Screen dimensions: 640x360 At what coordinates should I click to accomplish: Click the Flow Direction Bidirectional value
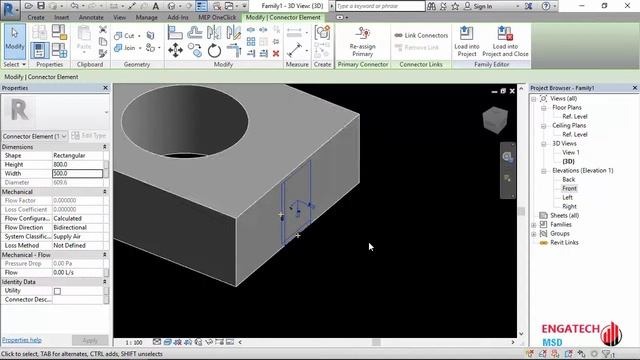(x=78, y=227)
